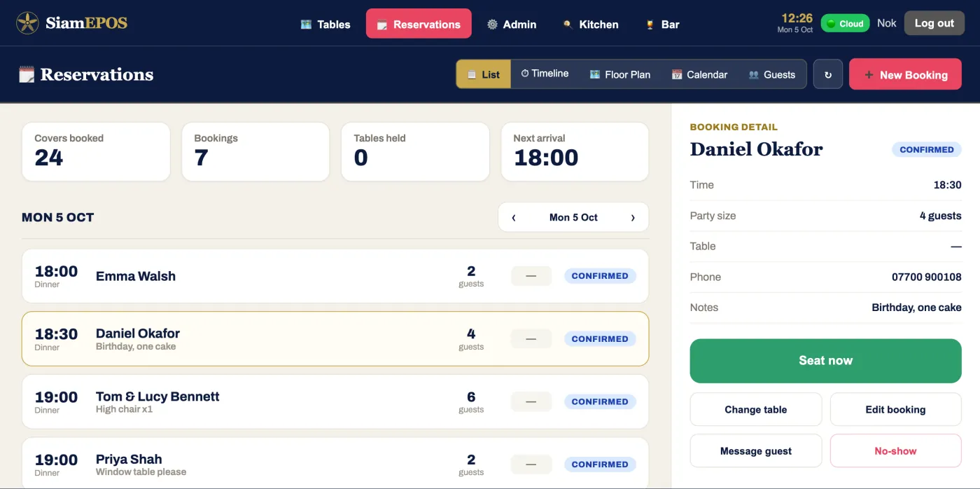The width and height of the screenshot is (980, 489).
Task: Switch to List view
Action: (484, 74)
